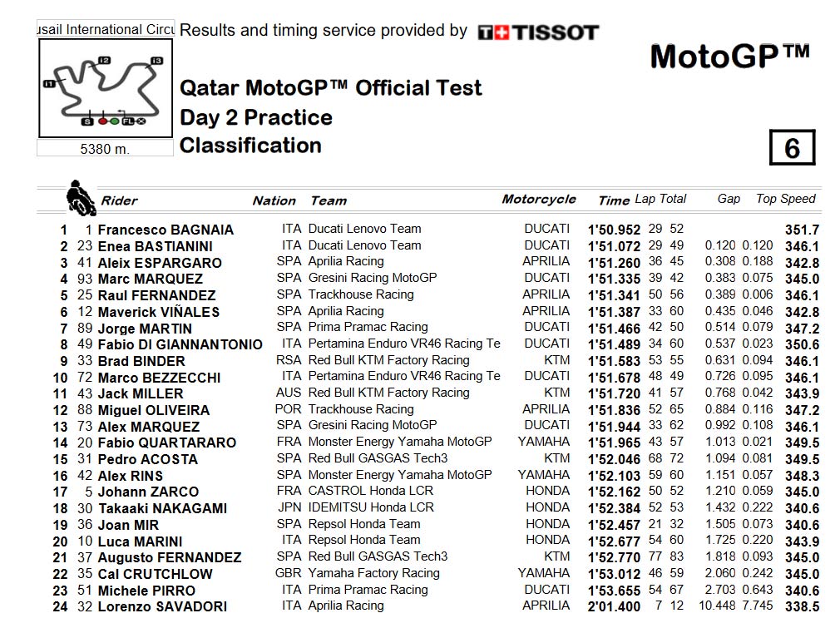This screenshot has height=623, width=840.
Task: Click the MotoGP logo text
Action: [729, 57]
